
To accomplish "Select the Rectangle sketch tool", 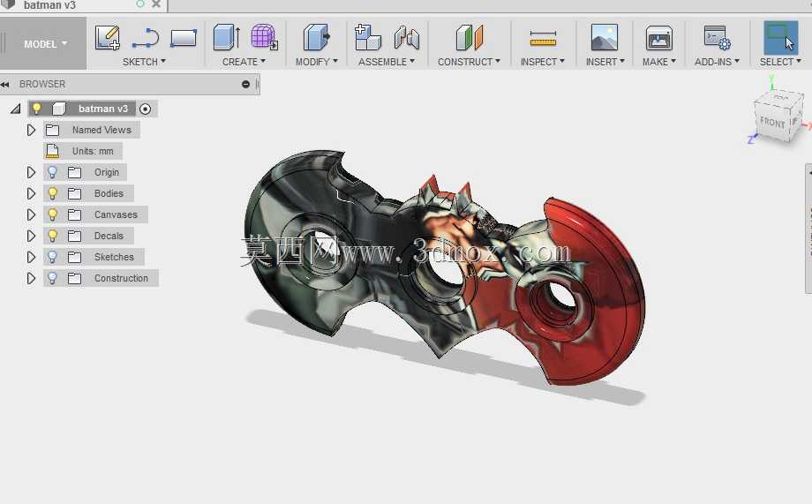I will tap(184, 38).
